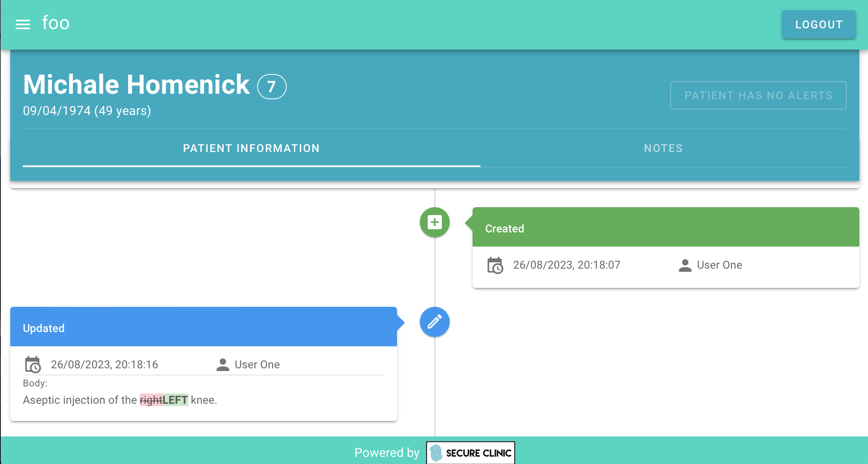Image resolution: width=868 pixels, height=464 pixels.
Task: Click the PATIENT HAS NO ALERTS button
Action: [758, 95]
